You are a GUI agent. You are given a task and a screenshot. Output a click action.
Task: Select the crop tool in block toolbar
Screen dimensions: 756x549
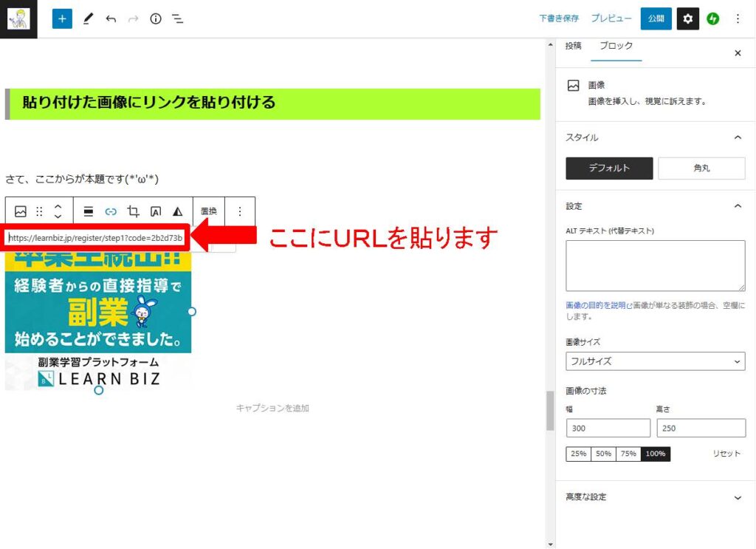click(133, 211)
